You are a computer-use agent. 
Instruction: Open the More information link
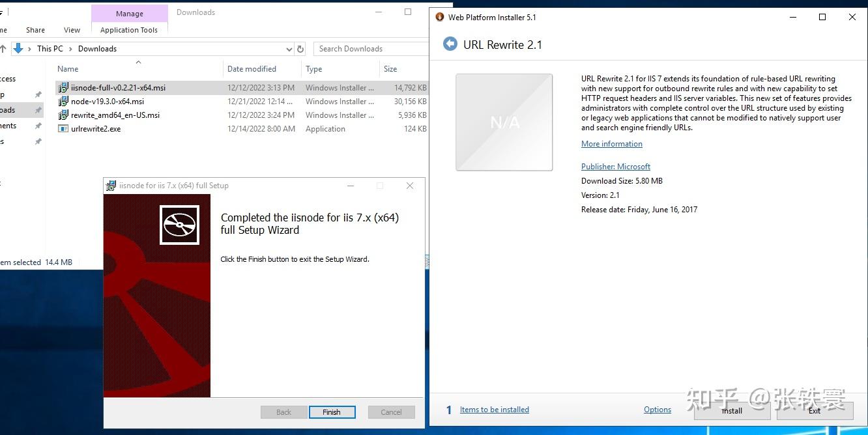[x=611, y=144]
